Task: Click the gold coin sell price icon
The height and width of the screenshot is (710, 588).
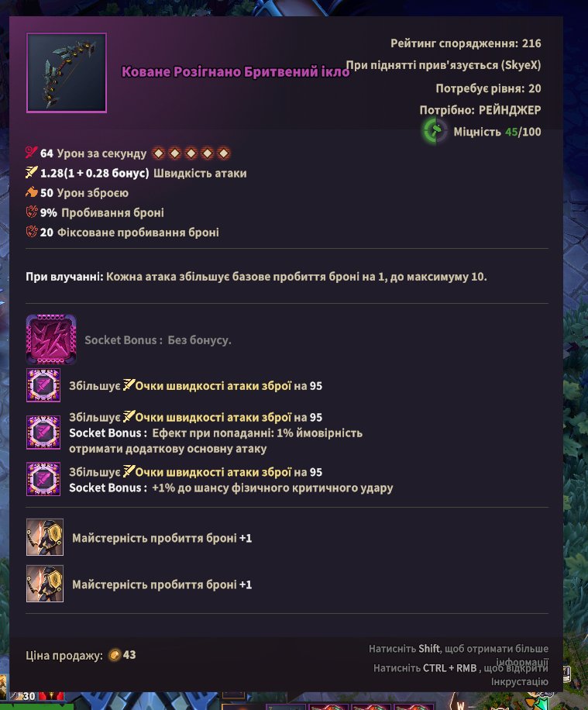Action: coord(115,655)
